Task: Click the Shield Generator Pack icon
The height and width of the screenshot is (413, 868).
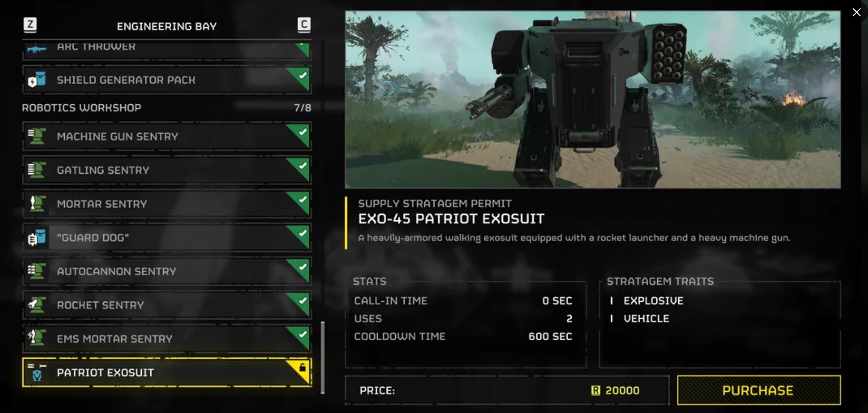Action: click(37, 80)
